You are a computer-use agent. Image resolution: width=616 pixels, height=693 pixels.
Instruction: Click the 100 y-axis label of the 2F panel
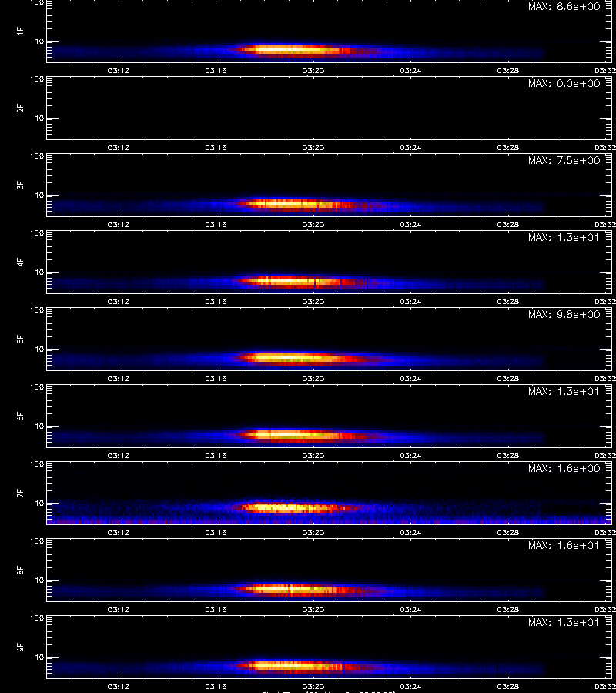[x=37, y=79]
